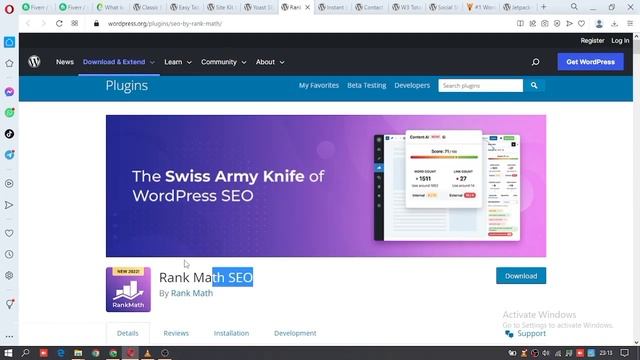Submit plugin search with magnifier button
This screenshot has height=360, width=640.
(534, 85)
